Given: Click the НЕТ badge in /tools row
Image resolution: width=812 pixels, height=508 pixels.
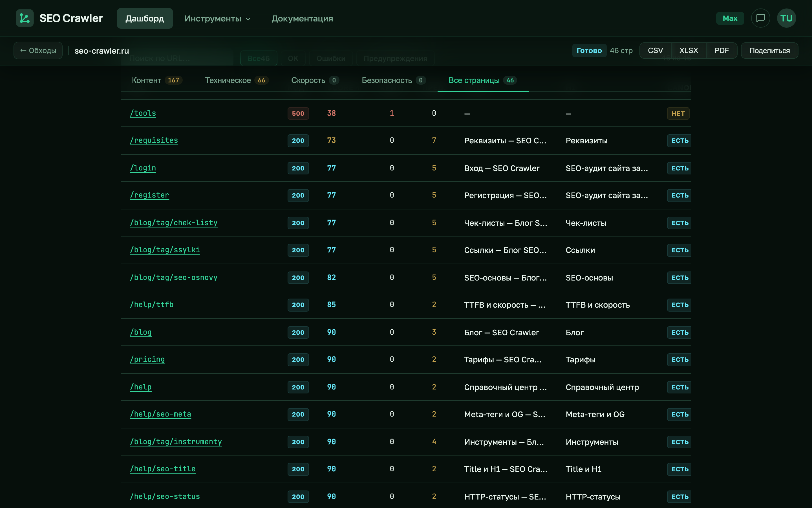Looking at the screenshot, I should coord(678,113).
